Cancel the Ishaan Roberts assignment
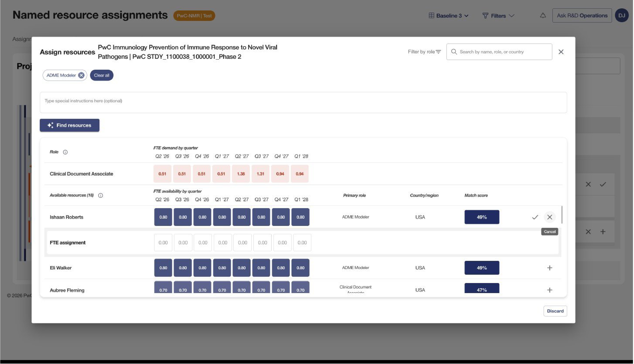This screenshot has height=364, width=634. [x=550, y=217]
